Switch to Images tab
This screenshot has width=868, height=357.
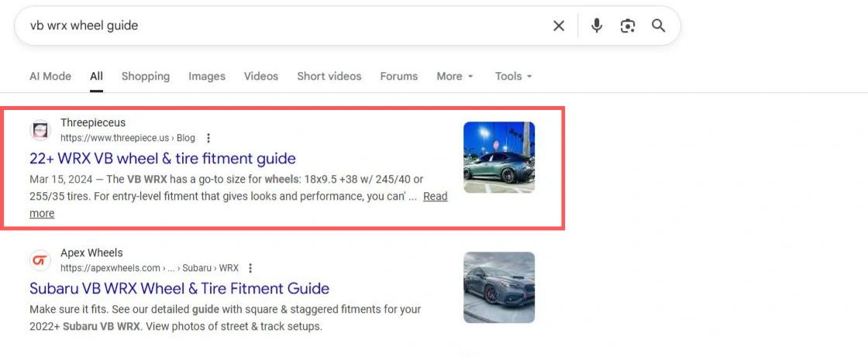click(x=207, y=77)
